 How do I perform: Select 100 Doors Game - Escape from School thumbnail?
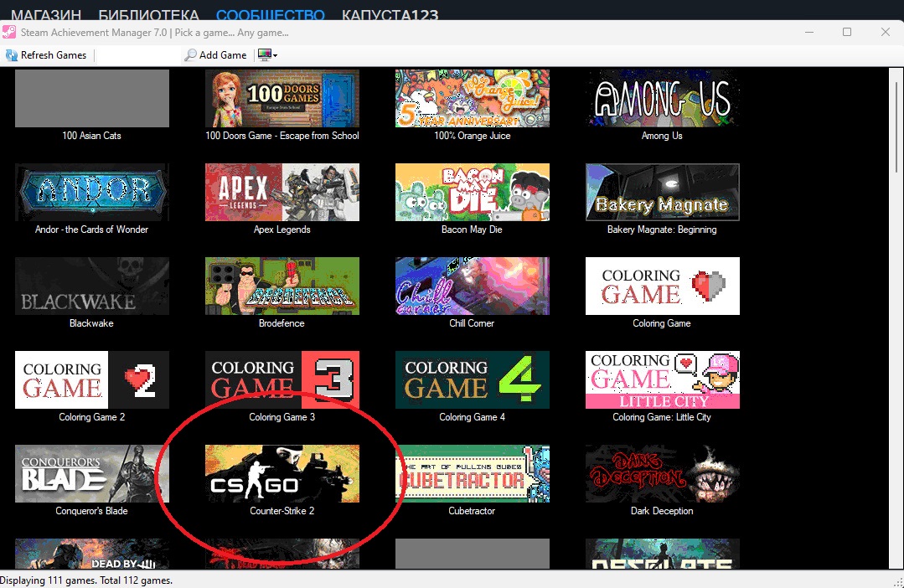tap(282, 99)
